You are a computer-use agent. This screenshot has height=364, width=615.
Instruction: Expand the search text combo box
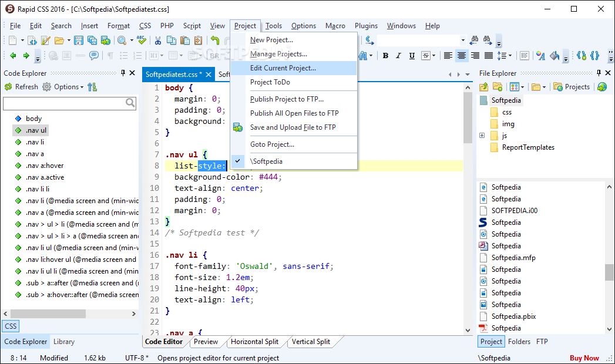coord(463,40)
